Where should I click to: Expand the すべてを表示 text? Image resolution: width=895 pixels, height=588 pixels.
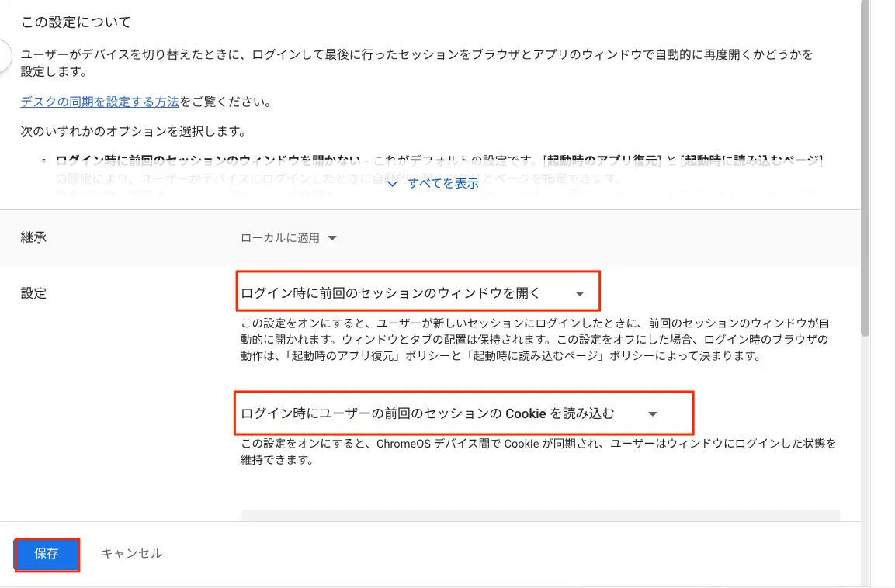(442, 184)
